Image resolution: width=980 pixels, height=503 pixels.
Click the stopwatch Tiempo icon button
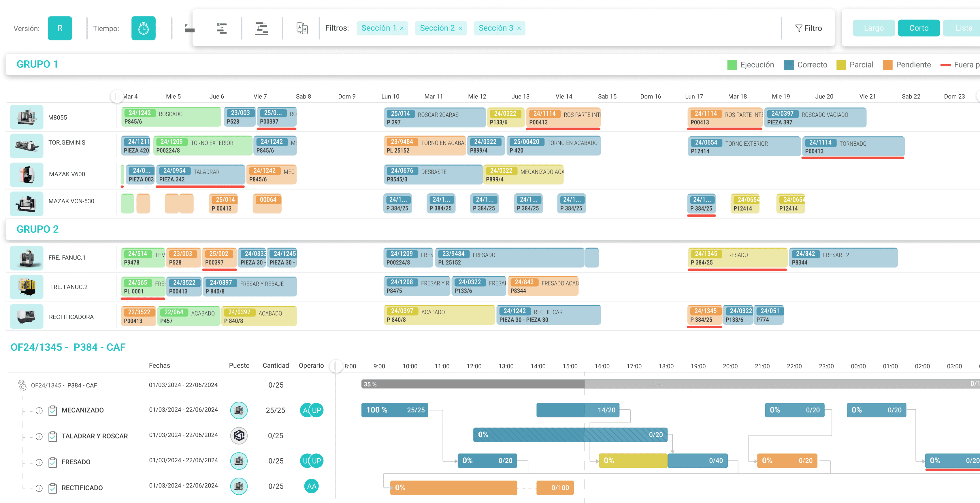(144, 28)
